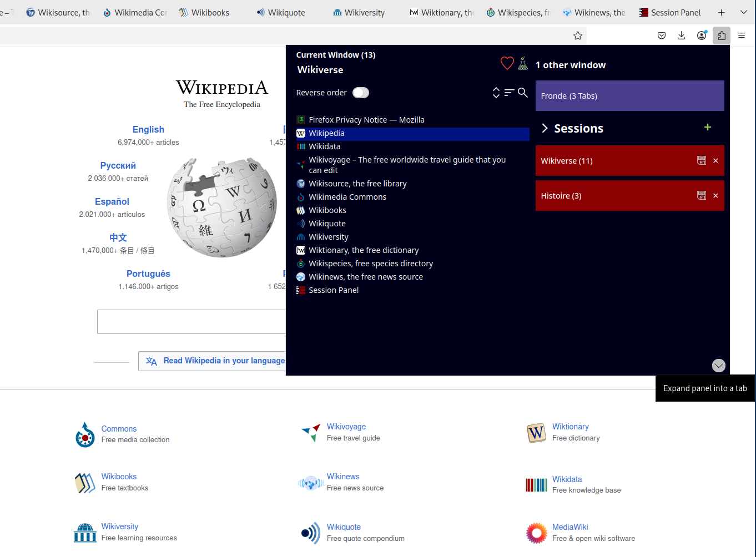Click the MediaWiki sunflower logo

click(536, 533)
